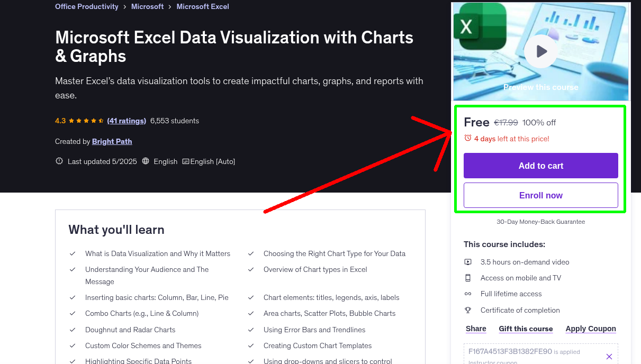Play the course preview video
The width and height of the screenshot is (641, 364).
tap(540, 51)
